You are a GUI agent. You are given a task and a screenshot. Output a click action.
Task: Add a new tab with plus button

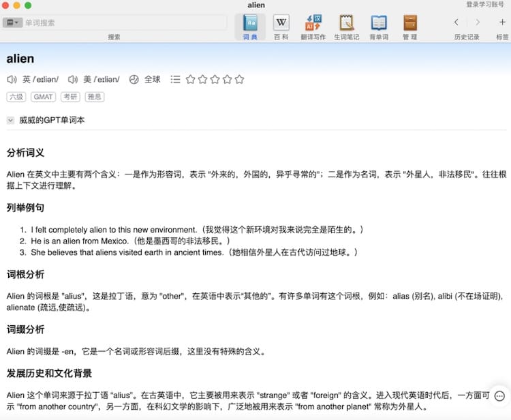(502, 22)
